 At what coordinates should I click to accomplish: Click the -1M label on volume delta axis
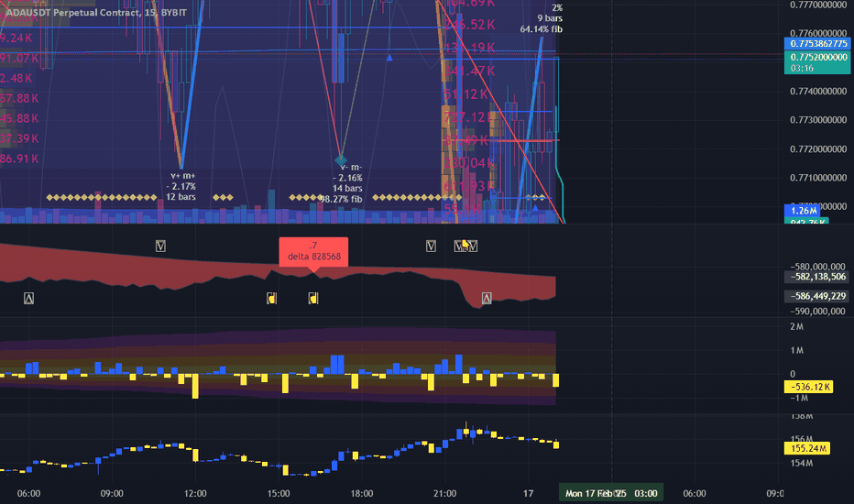tap(799, 398)
